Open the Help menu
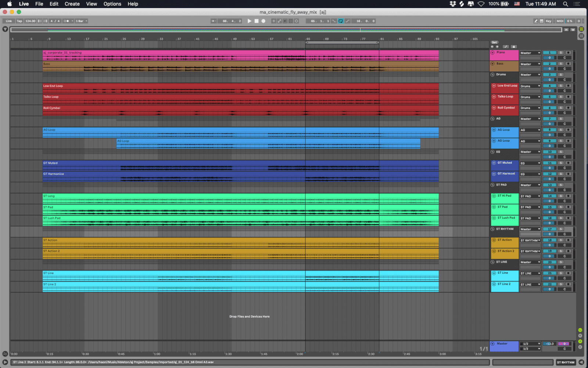Viewport: 588px width, 368px height. (133, 4)
